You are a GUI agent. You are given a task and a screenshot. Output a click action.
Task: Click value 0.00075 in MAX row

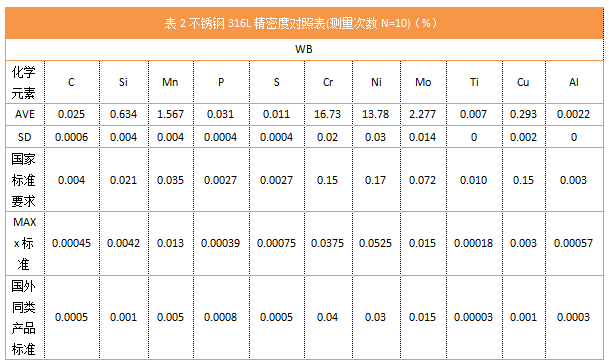(276, 243)
